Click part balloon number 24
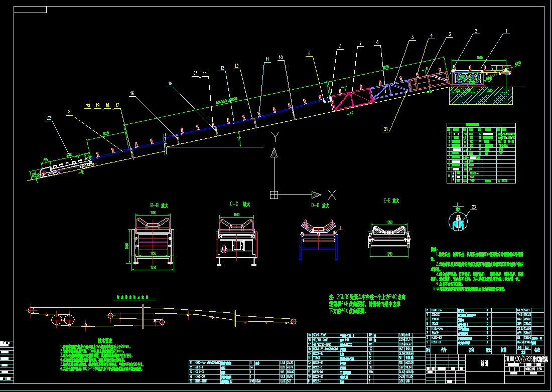 pyautogui.click(x=385, y=128)
